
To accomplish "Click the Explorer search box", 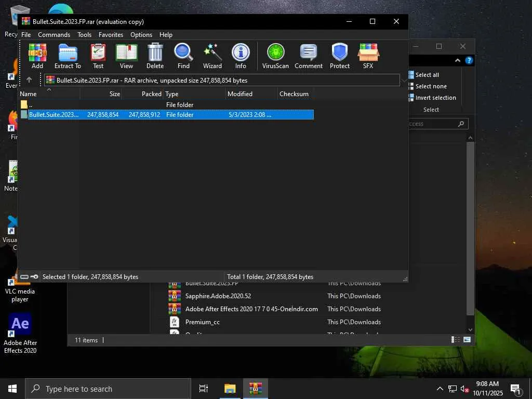I will [437, 124].
